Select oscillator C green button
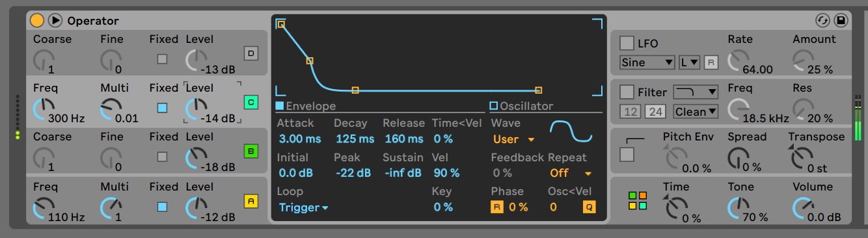Screen dimensions: 868x238 tap(251, 102)
